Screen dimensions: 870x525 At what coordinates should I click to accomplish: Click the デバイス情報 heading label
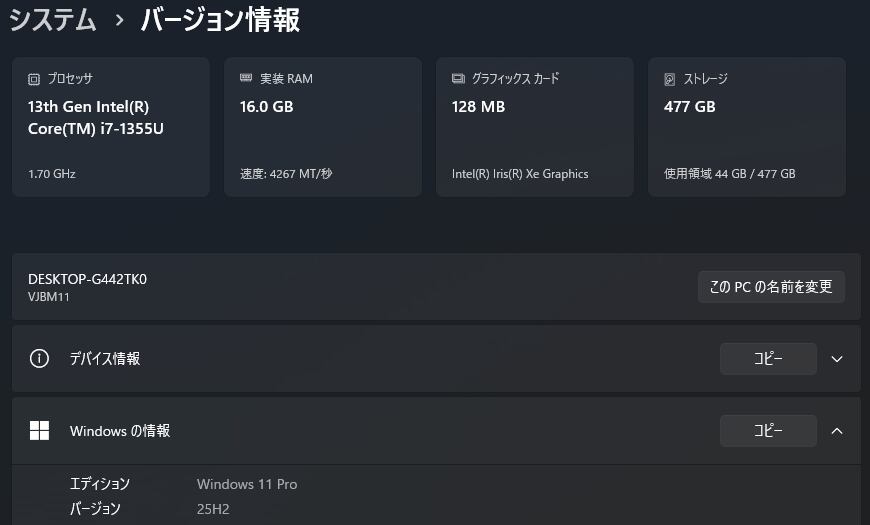105,359
